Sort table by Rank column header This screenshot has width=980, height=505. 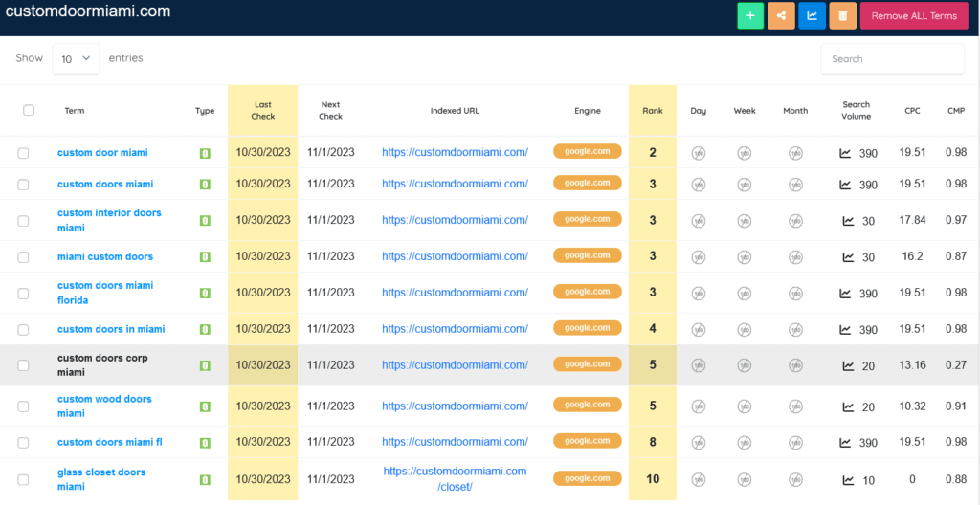point(652,111)
